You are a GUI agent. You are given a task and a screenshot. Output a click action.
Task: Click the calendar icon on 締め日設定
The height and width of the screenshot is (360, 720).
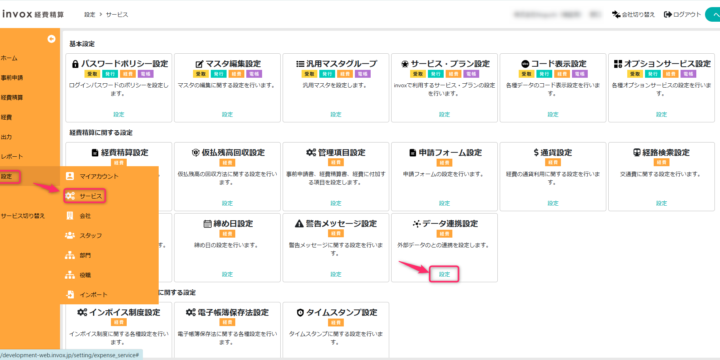(207, 224)
